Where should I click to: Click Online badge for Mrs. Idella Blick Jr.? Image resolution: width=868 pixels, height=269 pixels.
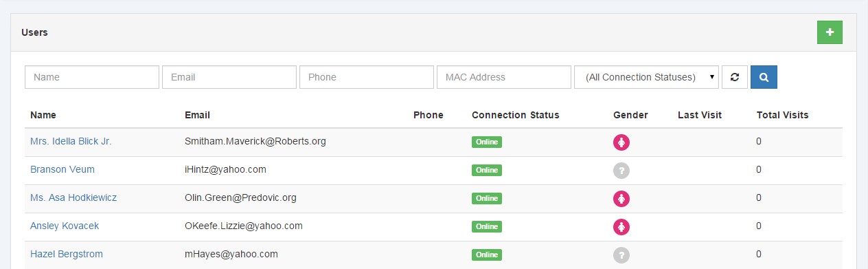pos(487,142)
